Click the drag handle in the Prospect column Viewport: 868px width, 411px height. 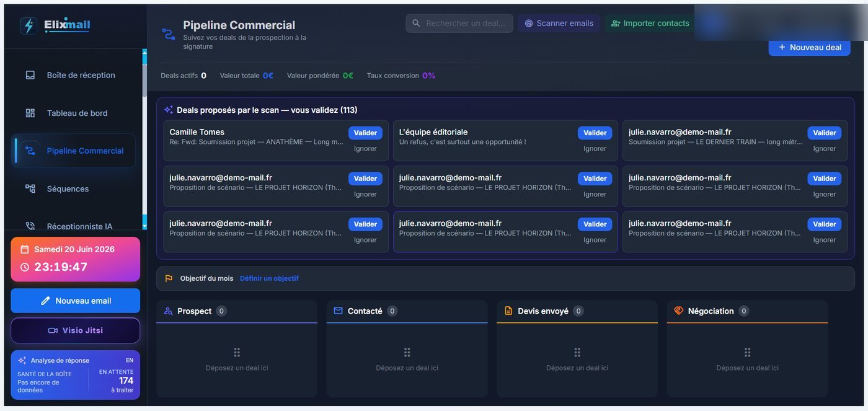(x=237, y=352)
